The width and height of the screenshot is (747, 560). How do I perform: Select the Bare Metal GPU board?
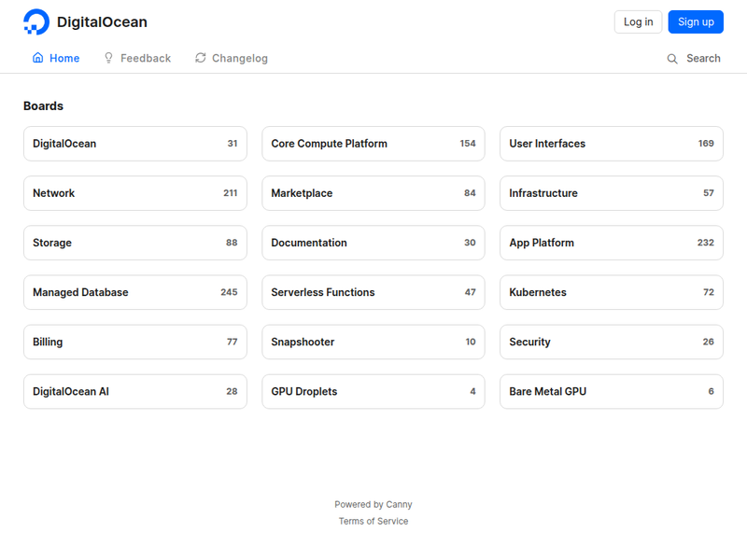[x=612, y=391]
